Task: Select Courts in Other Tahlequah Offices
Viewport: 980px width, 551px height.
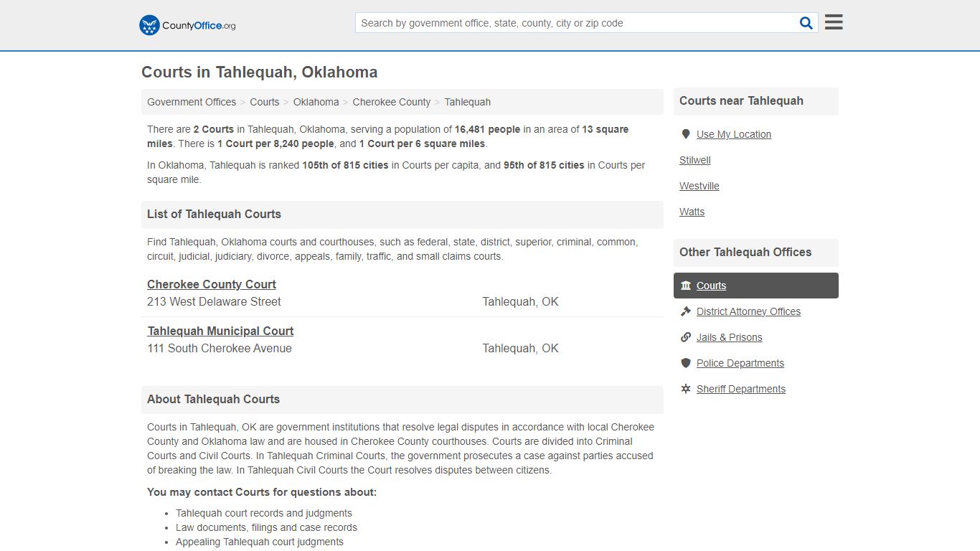Action: click(x=756, y=286)
